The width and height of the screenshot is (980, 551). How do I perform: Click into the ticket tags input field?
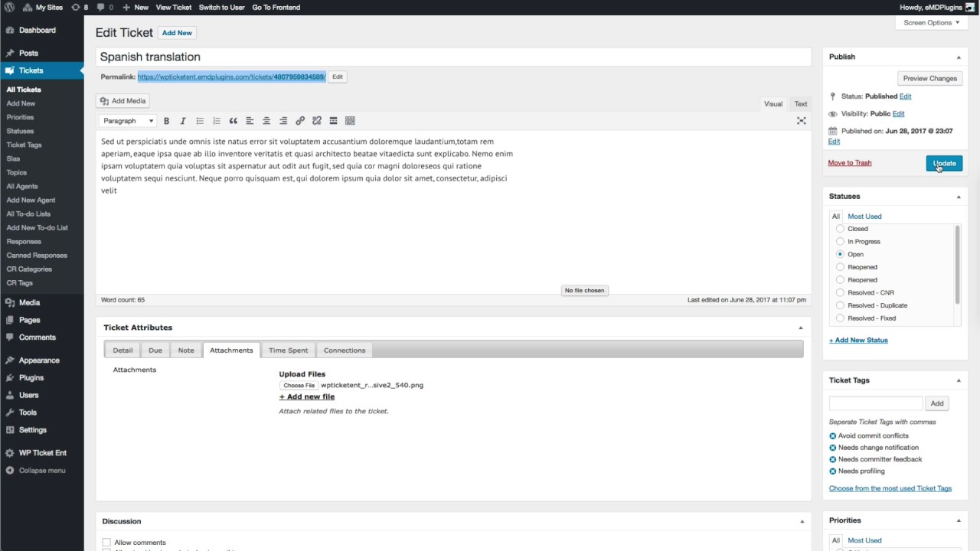coord(876,403)
